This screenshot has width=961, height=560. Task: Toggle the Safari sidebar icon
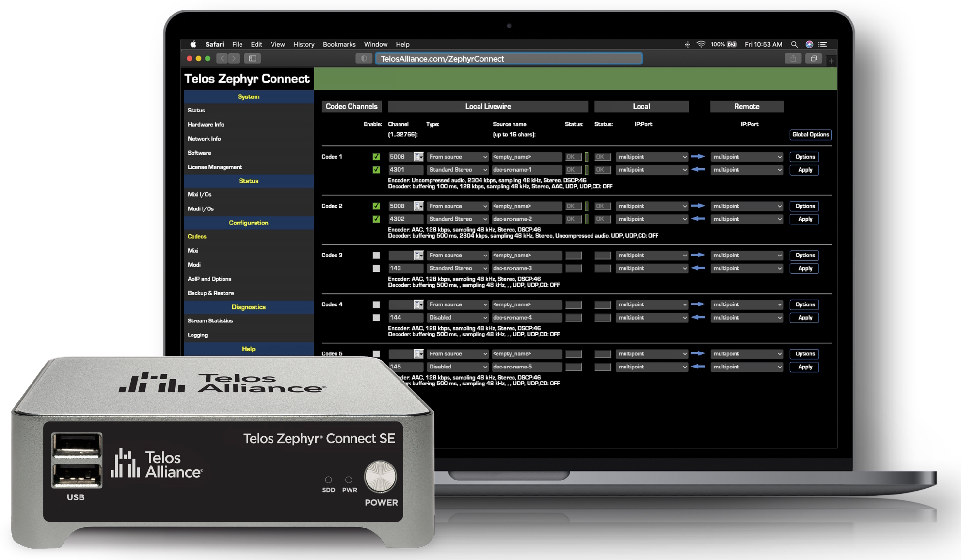pyautogui.click(x=253, y=59)
